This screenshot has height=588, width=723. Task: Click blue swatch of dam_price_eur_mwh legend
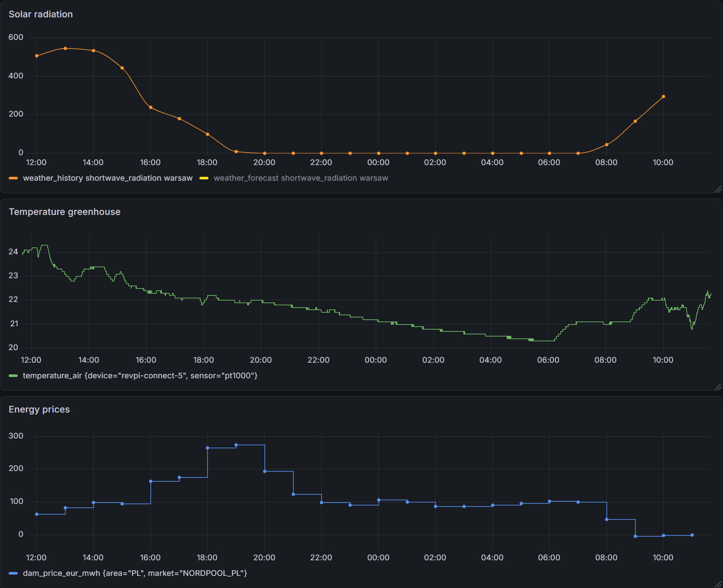[x=13, y=573]
